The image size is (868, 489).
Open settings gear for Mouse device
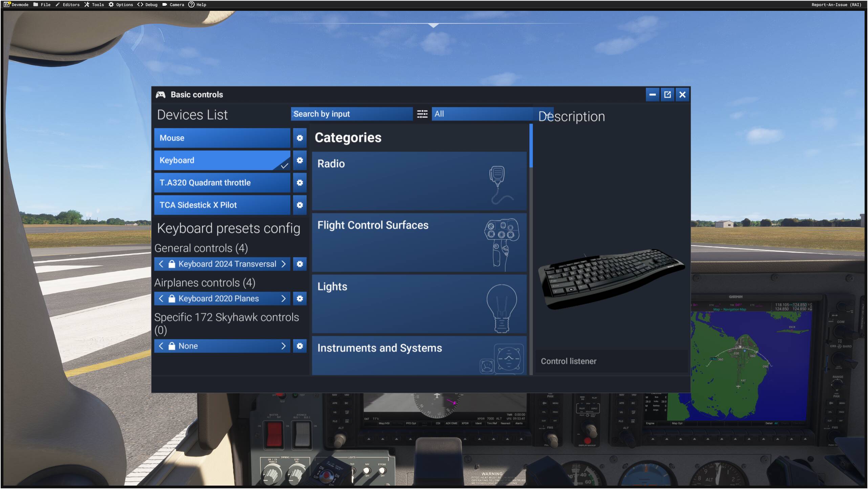click(300, 138)
